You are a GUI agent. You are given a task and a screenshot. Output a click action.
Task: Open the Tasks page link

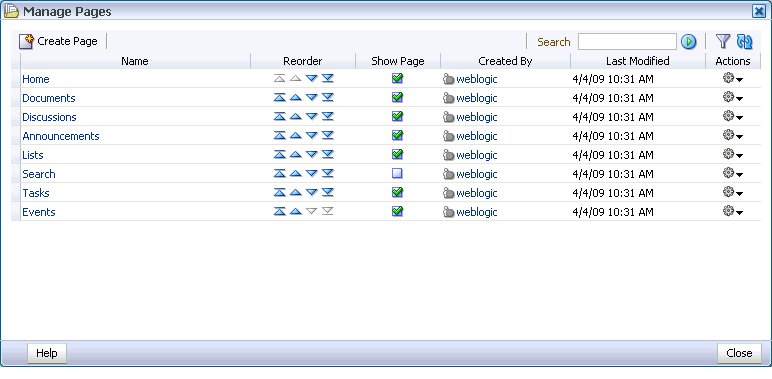pos(36,193)
